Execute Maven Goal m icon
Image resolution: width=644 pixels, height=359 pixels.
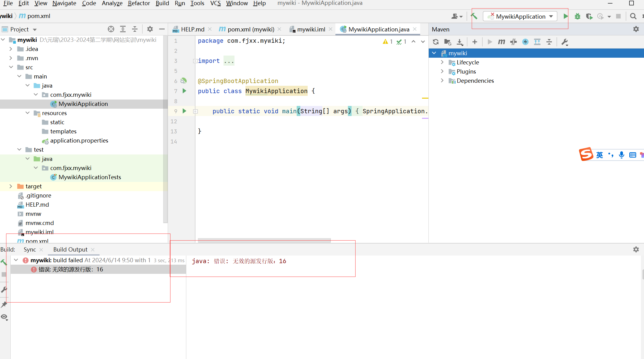coord(501,42)
